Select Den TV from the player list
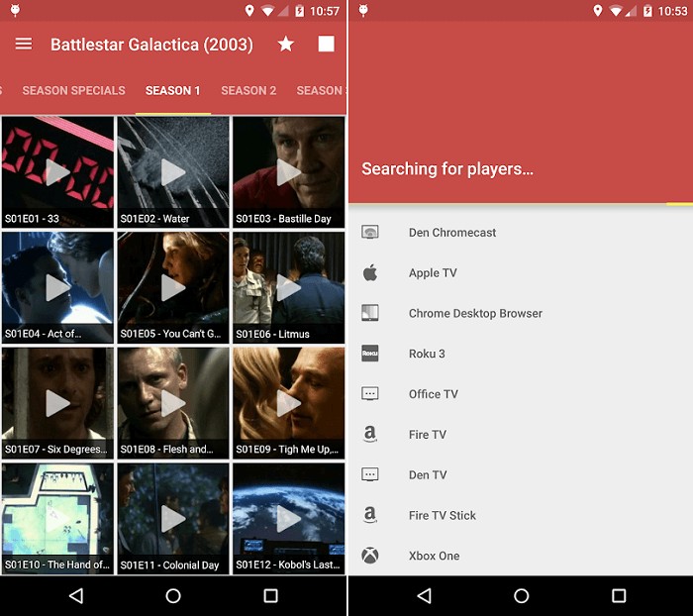Image resolution: width=693 pixels, height=616 pixels. coord(521,475)
